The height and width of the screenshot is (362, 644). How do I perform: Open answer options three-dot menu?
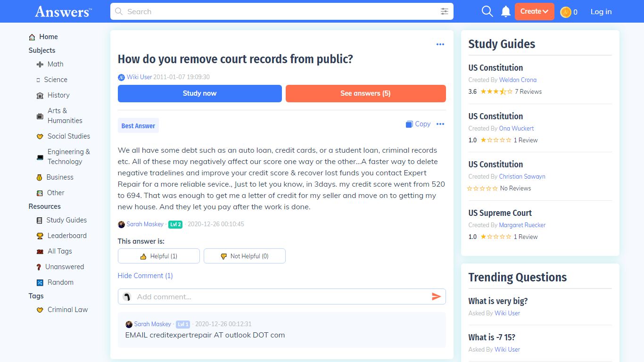440,124
